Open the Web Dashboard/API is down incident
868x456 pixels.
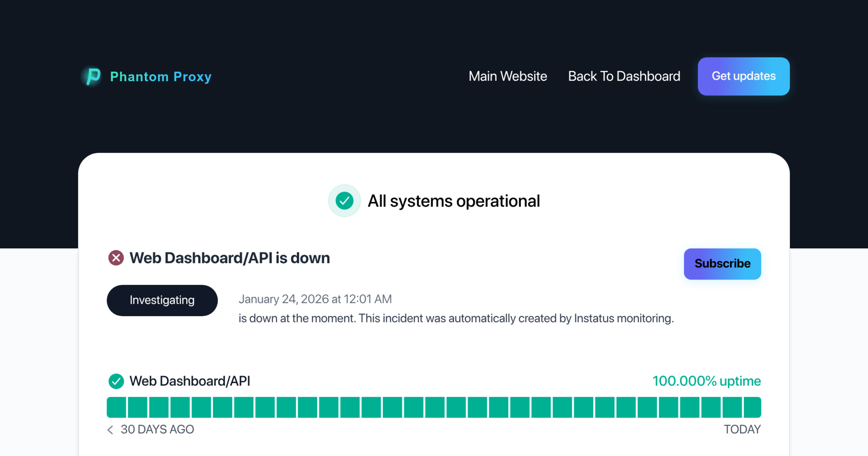(x=229, y=258)
